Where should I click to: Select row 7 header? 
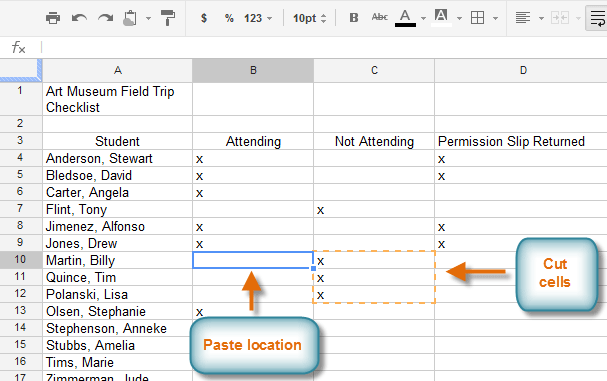tap(21, 209)
